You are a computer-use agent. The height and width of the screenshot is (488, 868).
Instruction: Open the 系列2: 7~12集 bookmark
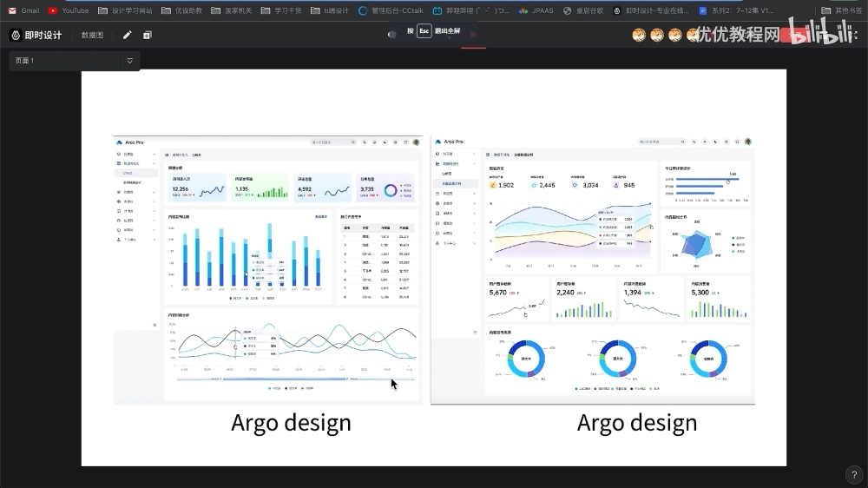736,10
